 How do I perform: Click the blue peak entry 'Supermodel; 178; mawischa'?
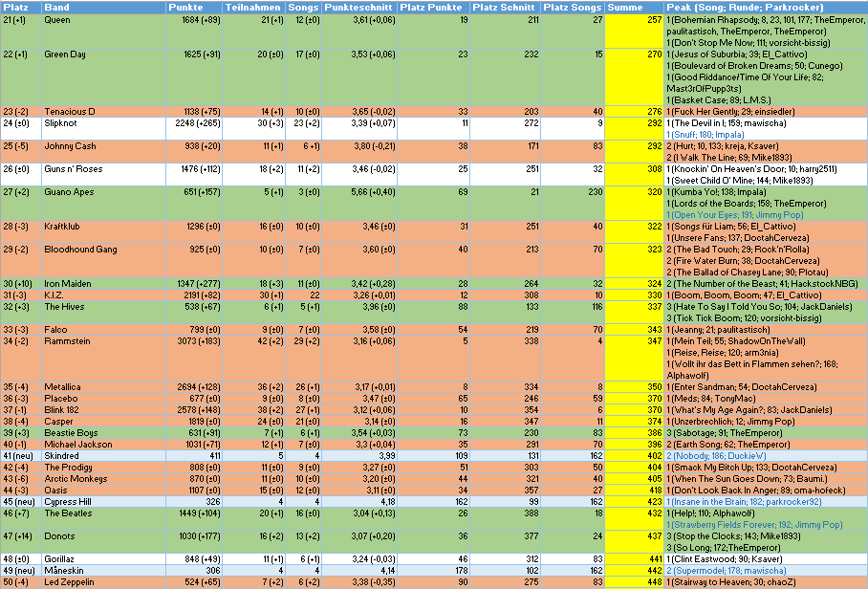tap(727, 570)
